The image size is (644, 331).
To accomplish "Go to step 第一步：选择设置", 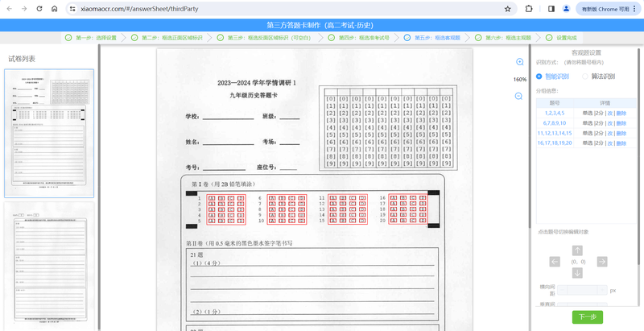I will pos(91,38).
